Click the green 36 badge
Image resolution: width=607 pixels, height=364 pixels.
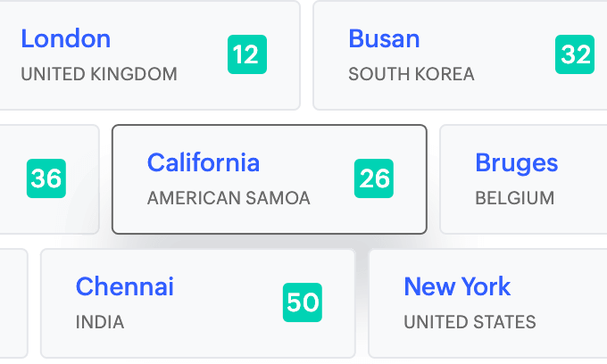[x=46, y=178]
